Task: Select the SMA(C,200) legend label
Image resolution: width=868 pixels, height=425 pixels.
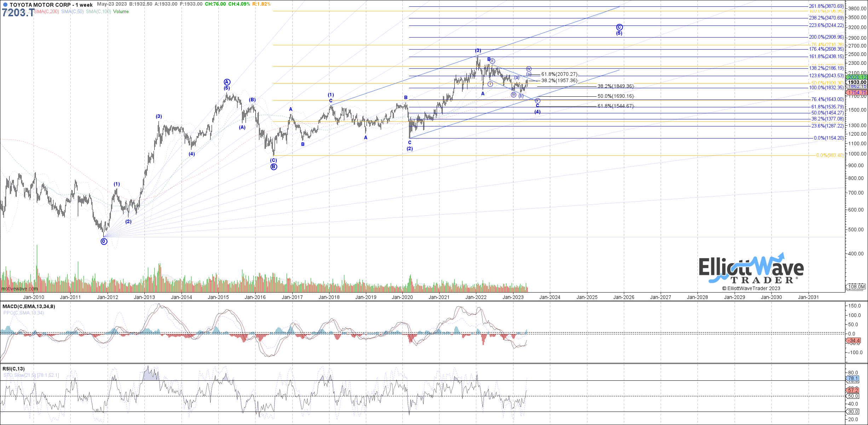Action: click(x=47, y=12)
